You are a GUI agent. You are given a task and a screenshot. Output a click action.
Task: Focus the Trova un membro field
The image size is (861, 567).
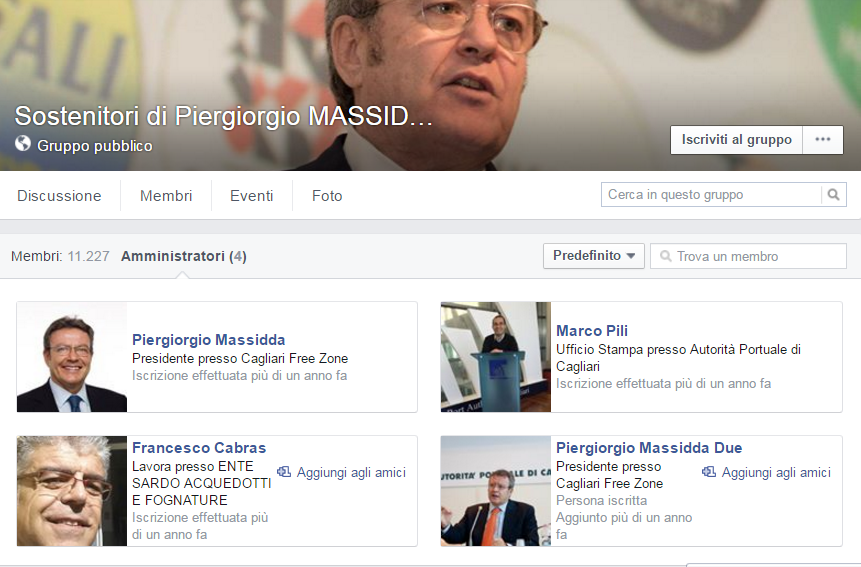pyautogui.click(x=748, y=256)
